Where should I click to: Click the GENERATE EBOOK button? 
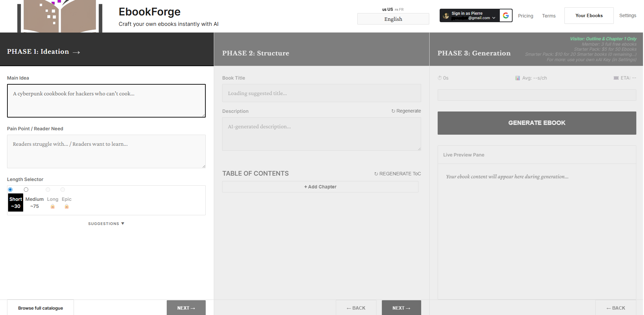[x=536, y=123]
